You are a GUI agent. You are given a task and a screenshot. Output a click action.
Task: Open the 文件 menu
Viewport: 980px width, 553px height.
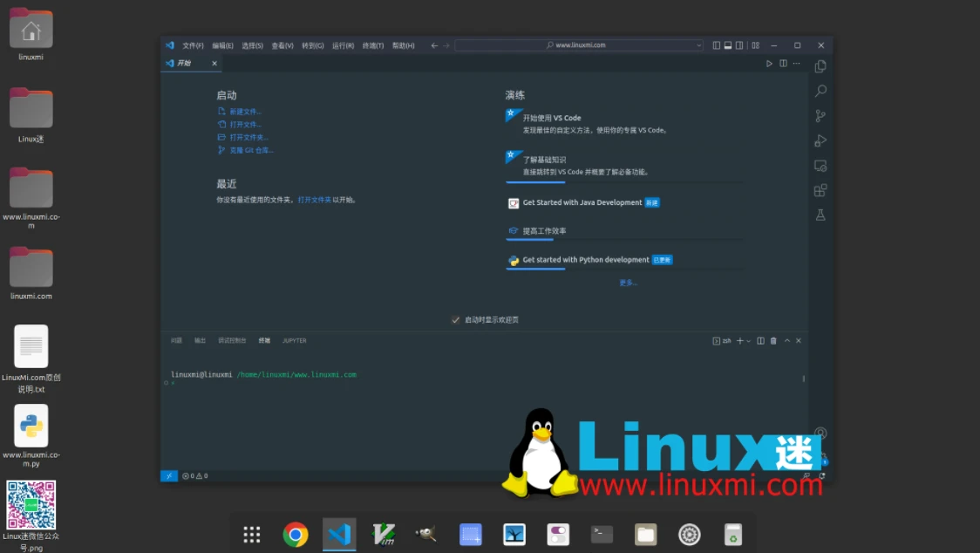194,44
